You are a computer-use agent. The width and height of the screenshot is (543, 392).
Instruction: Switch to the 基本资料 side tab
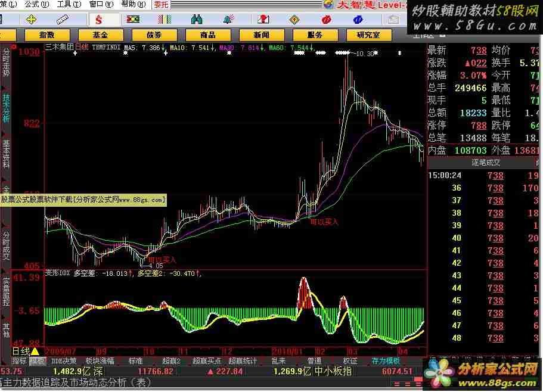pyautogui.click(x=6, y=154)
